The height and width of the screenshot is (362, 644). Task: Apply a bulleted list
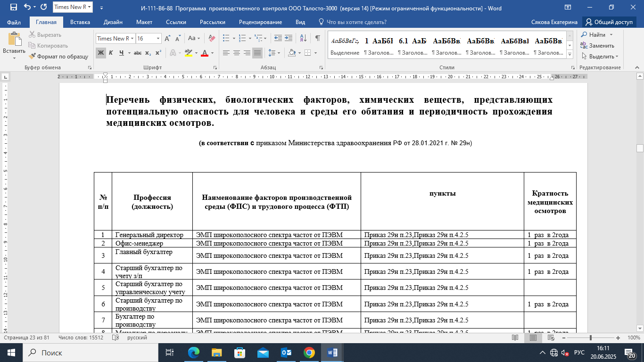click(x=226, y=39)
